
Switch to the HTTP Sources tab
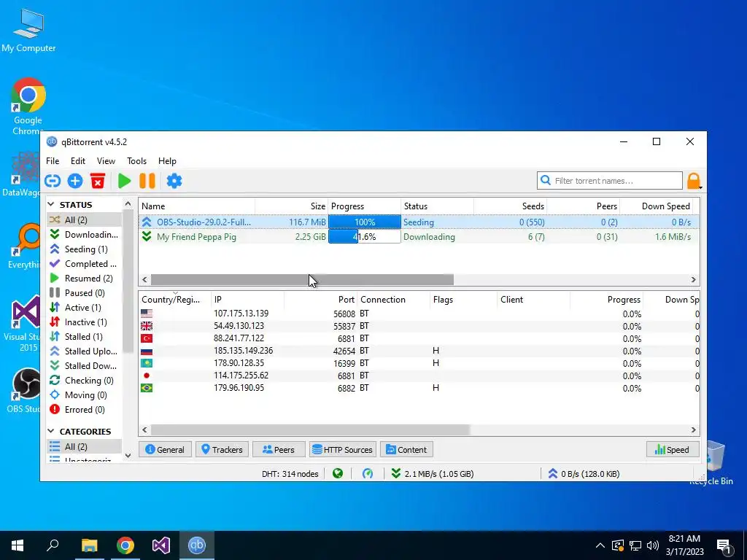click(343, 449)
